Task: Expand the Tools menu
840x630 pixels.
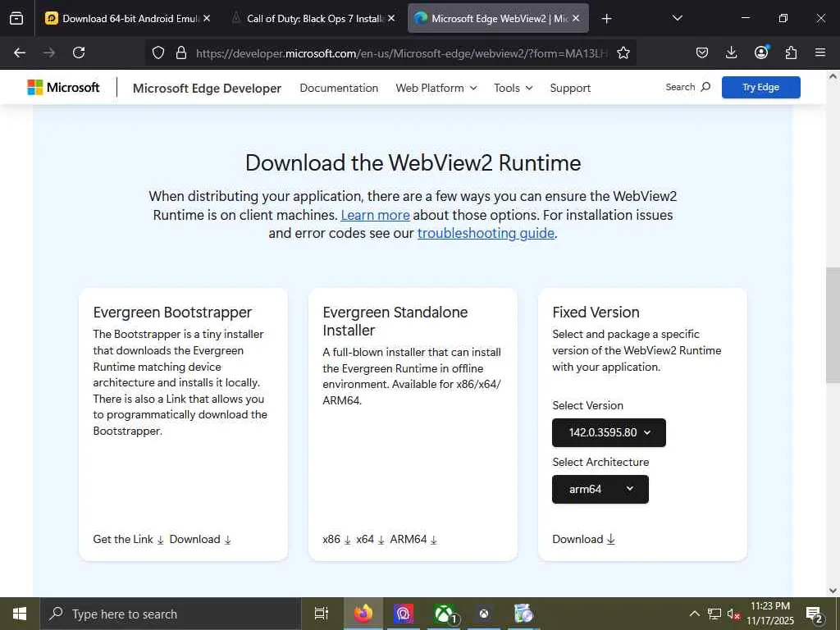Action: (x=514, y=88)
